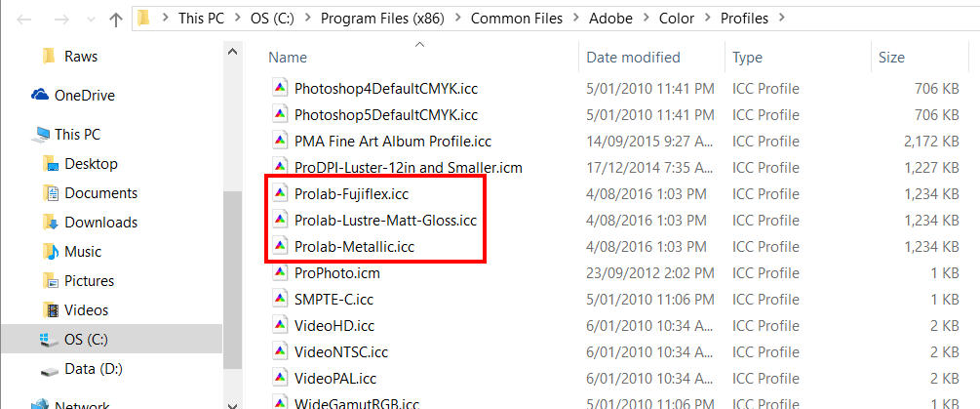
Task: Sort files by the Name column header
Action: tap(288, 58)
